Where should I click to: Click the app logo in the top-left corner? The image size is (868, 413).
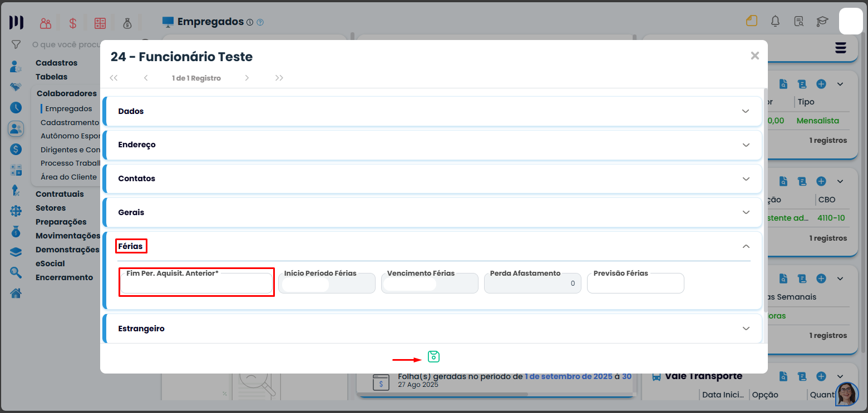[16, 22]
